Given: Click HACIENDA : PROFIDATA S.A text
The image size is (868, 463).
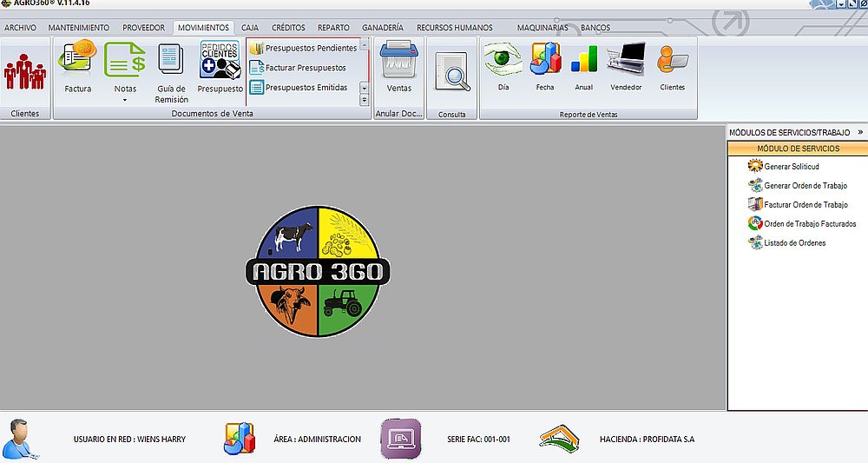Looking at the screenshot, I should point(648,440).
